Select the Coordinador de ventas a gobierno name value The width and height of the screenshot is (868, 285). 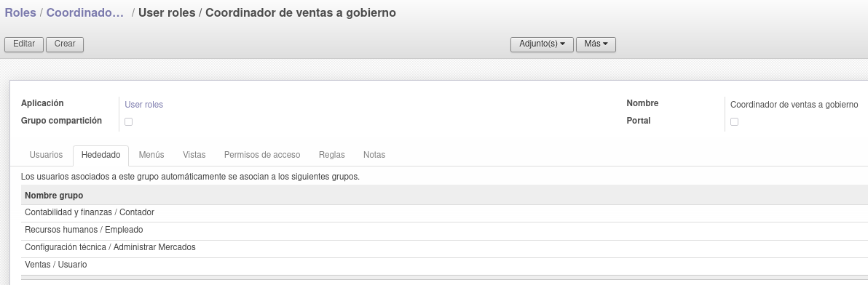pos(794,105)
